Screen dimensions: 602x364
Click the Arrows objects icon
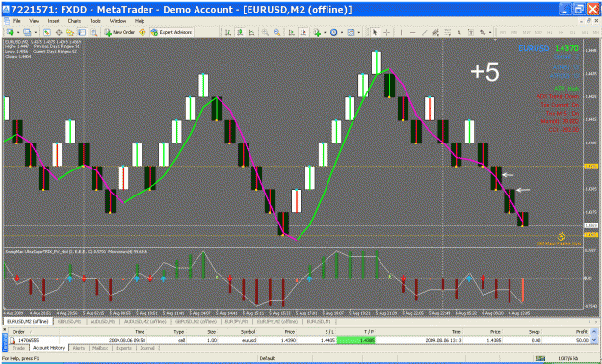(483, 32)
